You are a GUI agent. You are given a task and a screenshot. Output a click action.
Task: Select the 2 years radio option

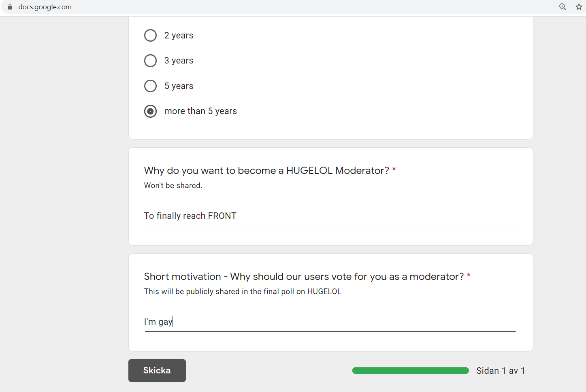(150, 36)
